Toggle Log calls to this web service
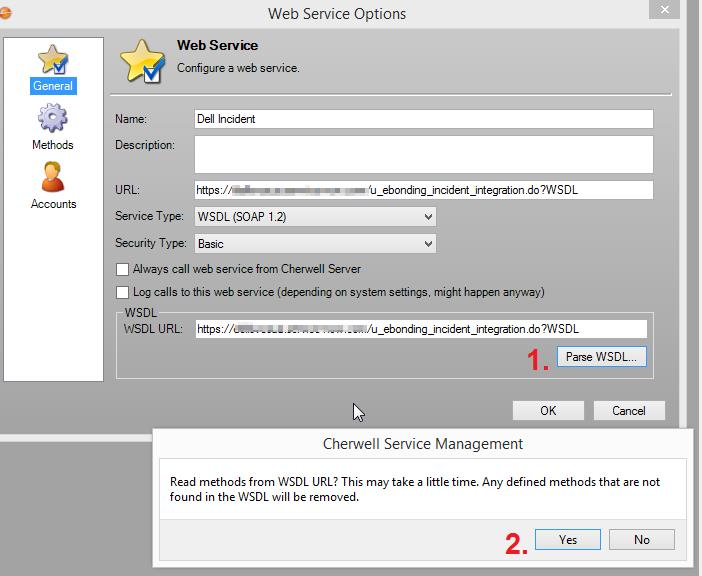Viewport: 702px width, 576px height. click(x=123, y=293)
